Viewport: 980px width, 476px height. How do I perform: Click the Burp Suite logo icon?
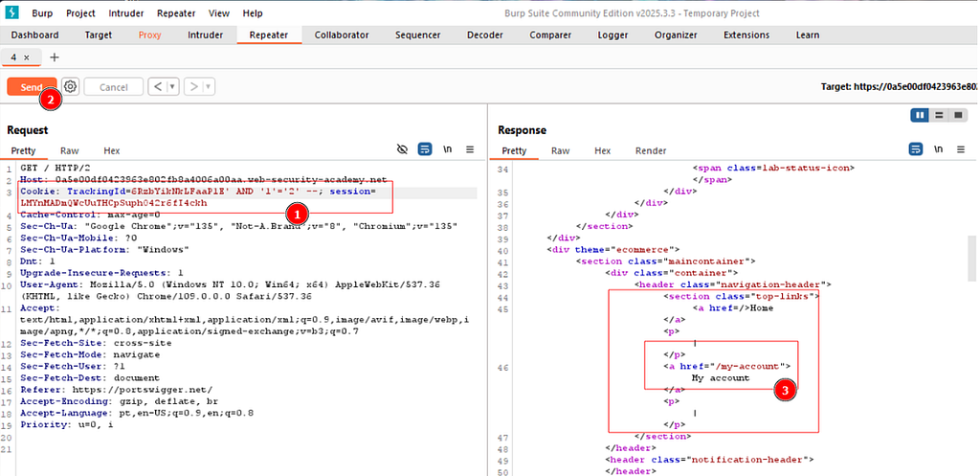coord(12,12)
